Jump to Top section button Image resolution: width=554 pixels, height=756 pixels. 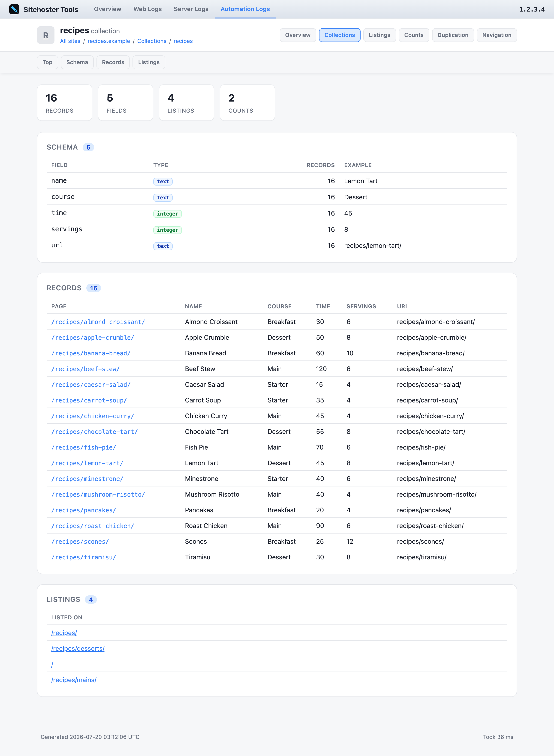point(47,62)
